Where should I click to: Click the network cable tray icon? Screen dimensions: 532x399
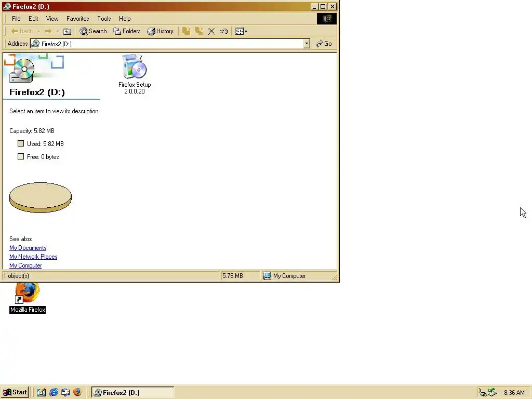click(483, 393)
